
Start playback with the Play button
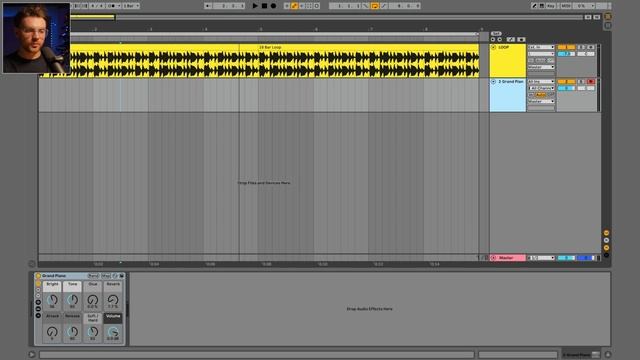[x=255, y=6]
